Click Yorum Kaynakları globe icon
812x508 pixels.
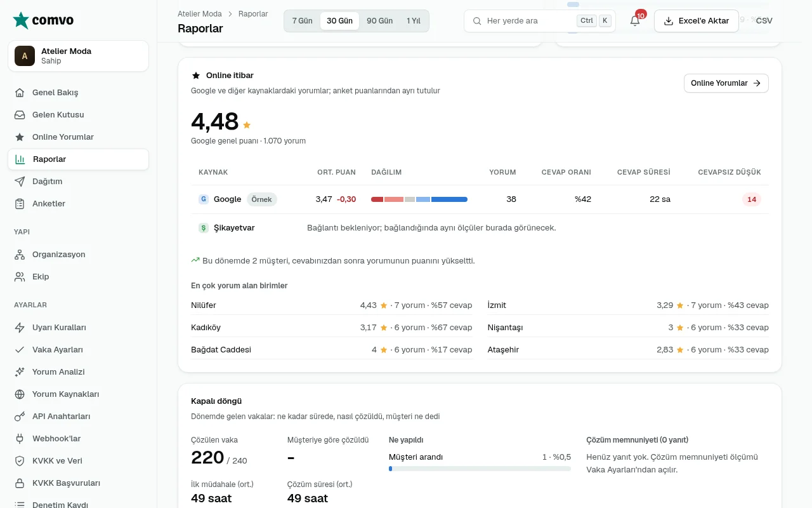(20, 394)
